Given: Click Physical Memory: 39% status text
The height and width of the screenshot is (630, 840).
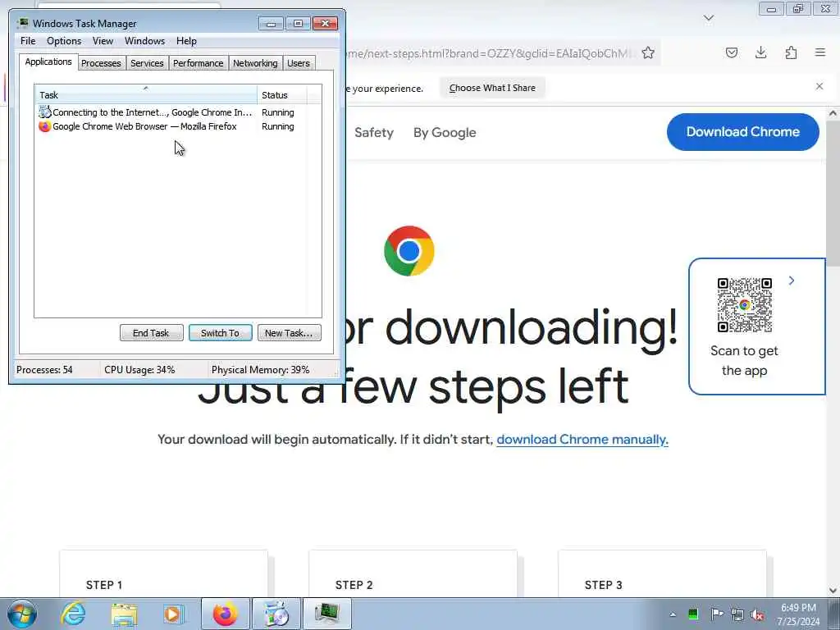Looking at the screenshot, I should click(260, 370).
